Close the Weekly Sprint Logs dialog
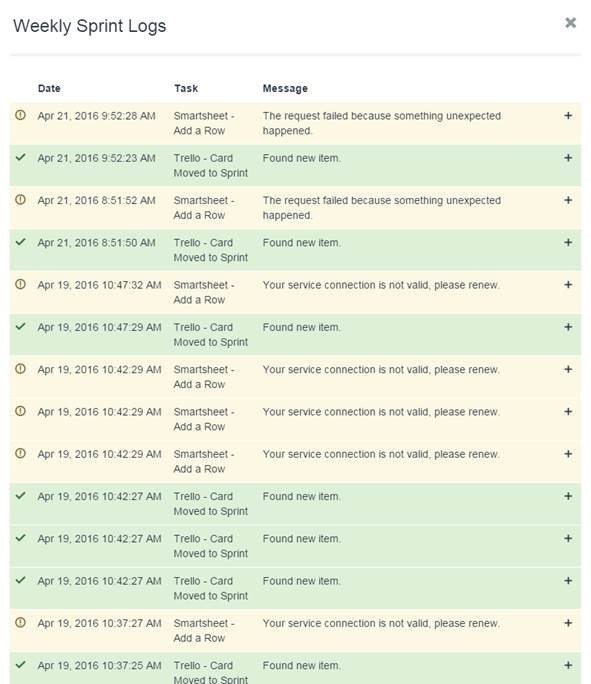Image resolution: width=591 pixels, height=684 pixels. [x=571, y=23]
